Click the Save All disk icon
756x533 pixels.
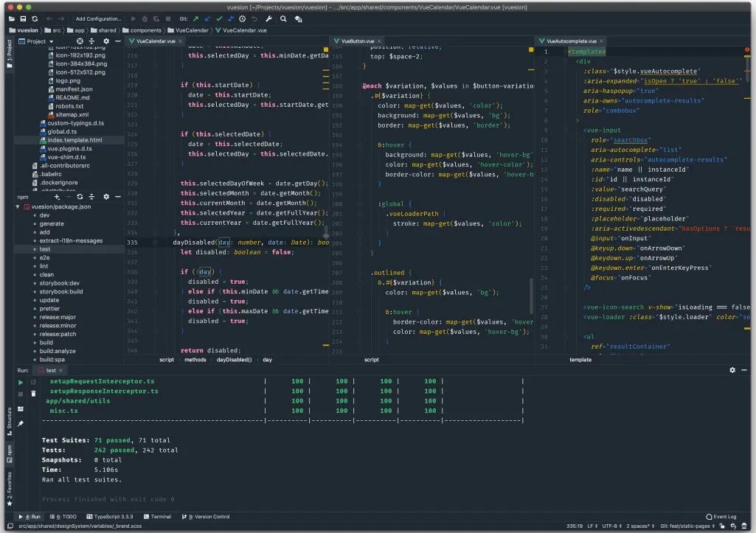tap(23, 18)
